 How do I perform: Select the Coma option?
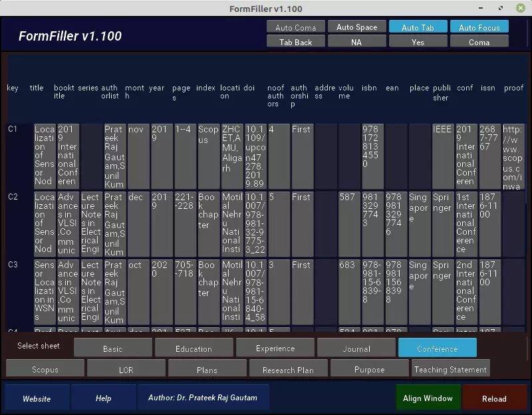click(x=479, y=41)
